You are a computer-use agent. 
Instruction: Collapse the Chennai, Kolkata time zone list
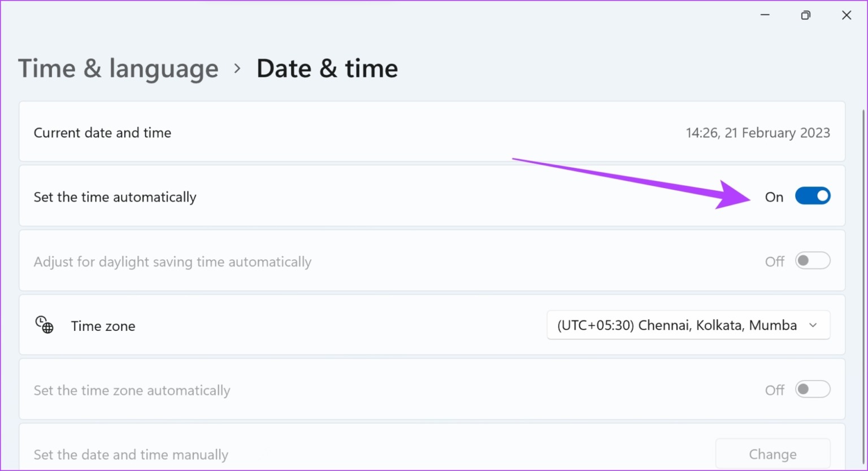click(x=814, y=325)
